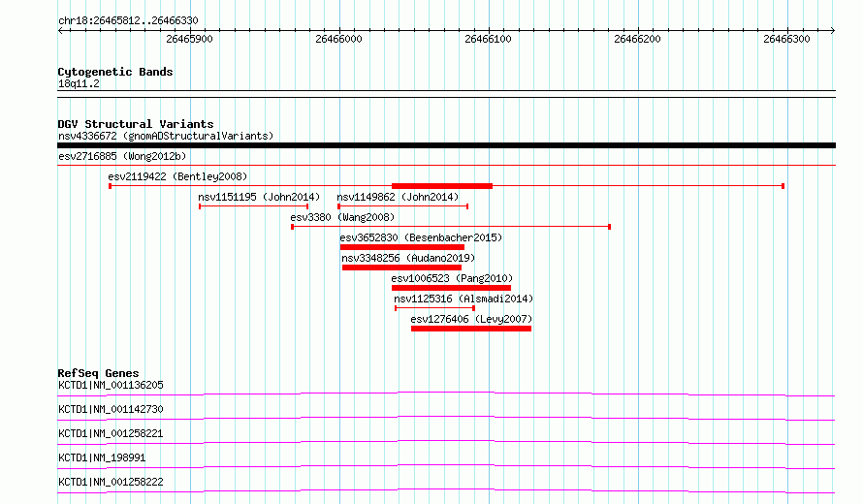Screen dimensions: 863x504
Task: Open the KCTD1|NM_001136205 transcript
Action: (111, 385)
